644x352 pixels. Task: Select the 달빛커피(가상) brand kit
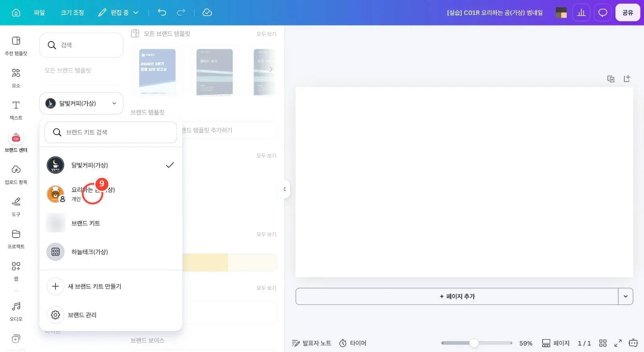click(111, 165)
